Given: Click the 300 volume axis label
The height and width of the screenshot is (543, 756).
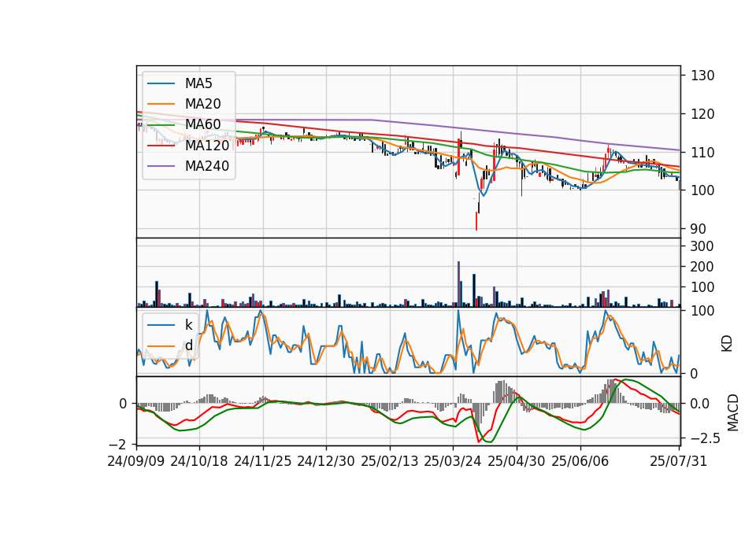Looking at the screenshot, I should pyautogui.click(x=702, y=246).
